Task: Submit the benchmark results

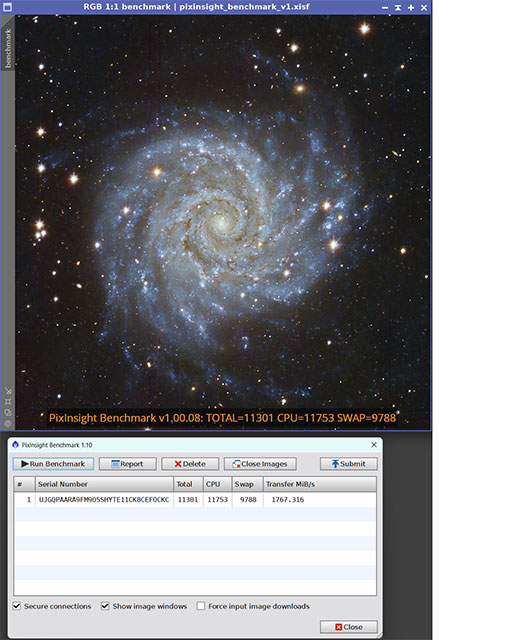Action: 349,464
